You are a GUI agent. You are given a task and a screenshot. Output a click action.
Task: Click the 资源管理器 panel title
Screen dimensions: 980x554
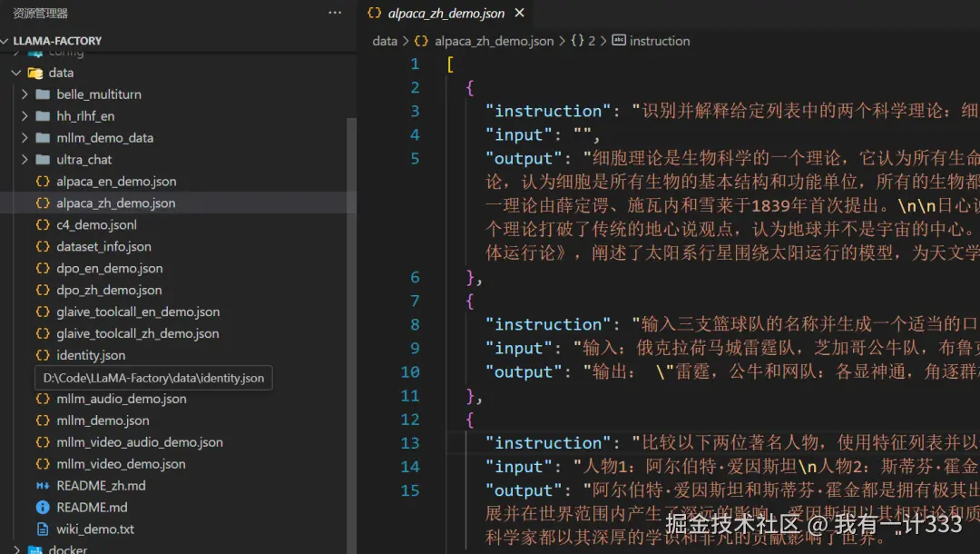40,13
